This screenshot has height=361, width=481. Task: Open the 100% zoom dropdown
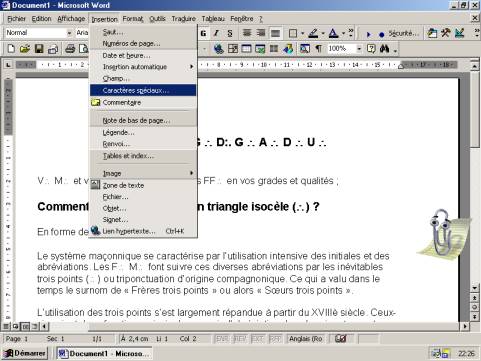(x=359, y=49)
